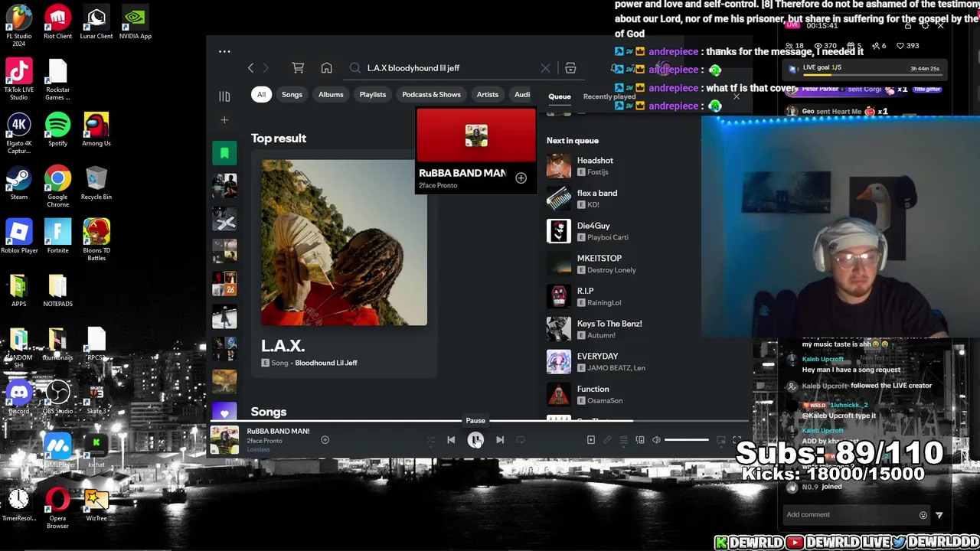Create a new playlist with the plus icon
The width and height of the screenshot is (980, 551).
[x=224, y=120]
